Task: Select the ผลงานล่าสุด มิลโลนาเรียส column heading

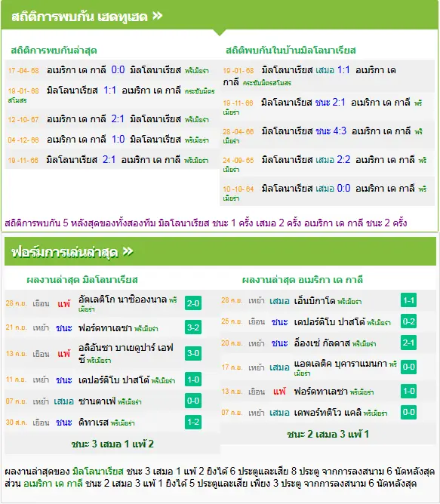Action: [x=82, y=280]
